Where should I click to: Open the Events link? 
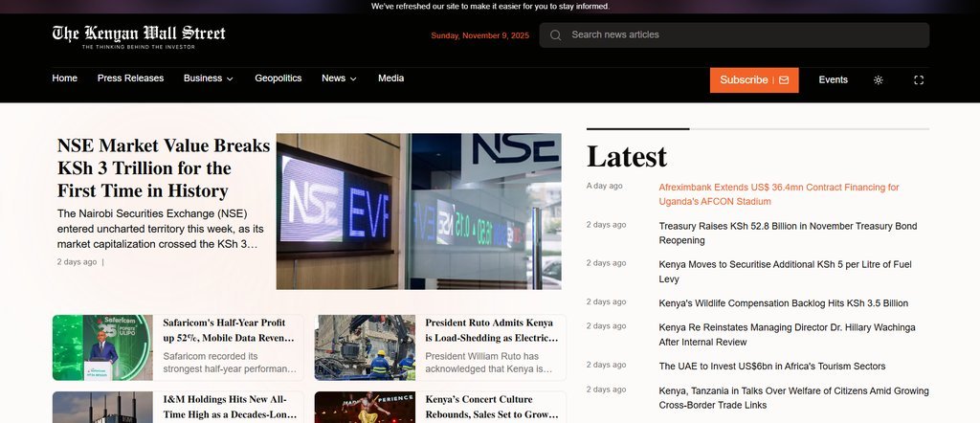point(834,80)
